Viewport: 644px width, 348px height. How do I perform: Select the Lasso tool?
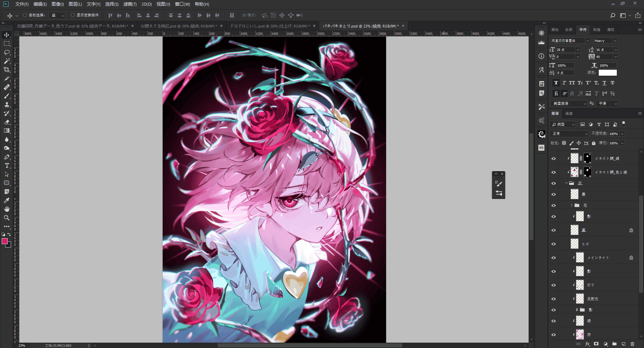(x=7, y=52)
